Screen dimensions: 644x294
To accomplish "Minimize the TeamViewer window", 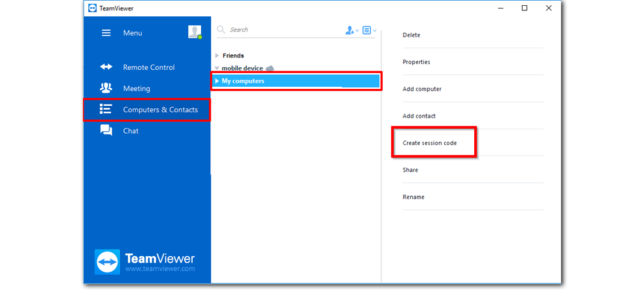I will point(500,8).
